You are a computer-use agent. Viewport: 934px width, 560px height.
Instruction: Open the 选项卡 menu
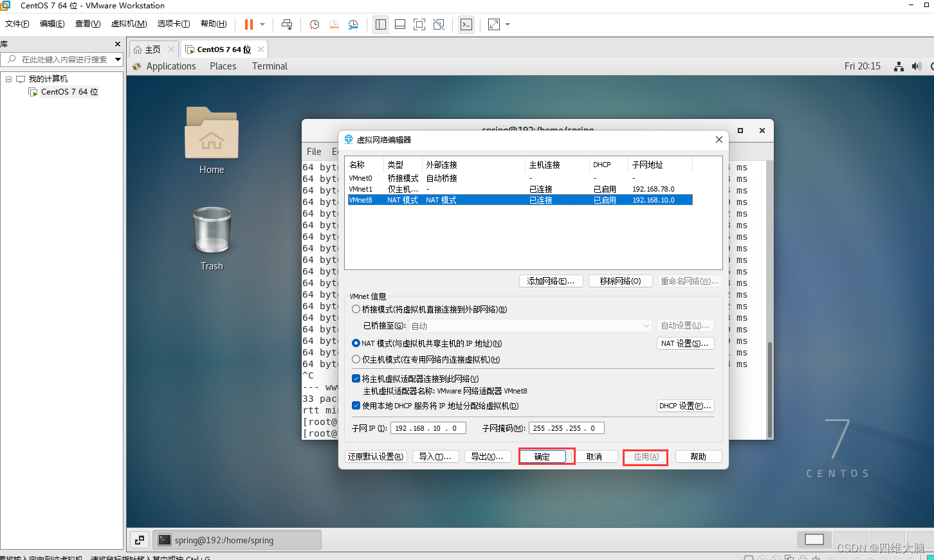tap(174, 24)
